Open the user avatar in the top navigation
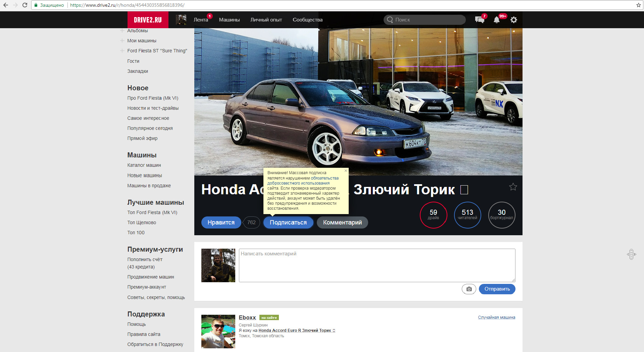The width and height of the screenshot is (644, 352). point(181,20)
